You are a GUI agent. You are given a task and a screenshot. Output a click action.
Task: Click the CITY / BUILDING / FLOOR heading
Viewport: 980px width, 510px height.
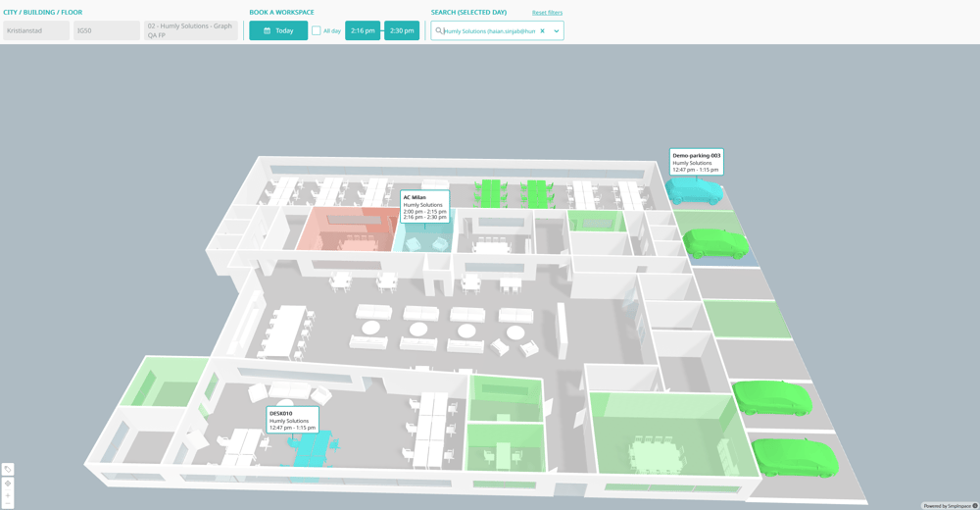tap(42, 13)
